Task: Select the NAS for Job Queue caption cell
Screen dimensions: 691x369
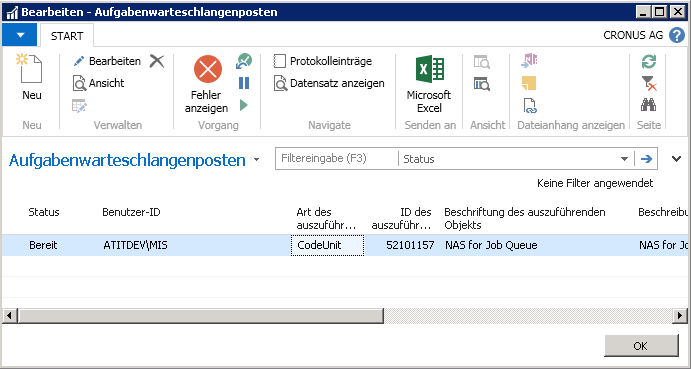Action: point(490,246)
